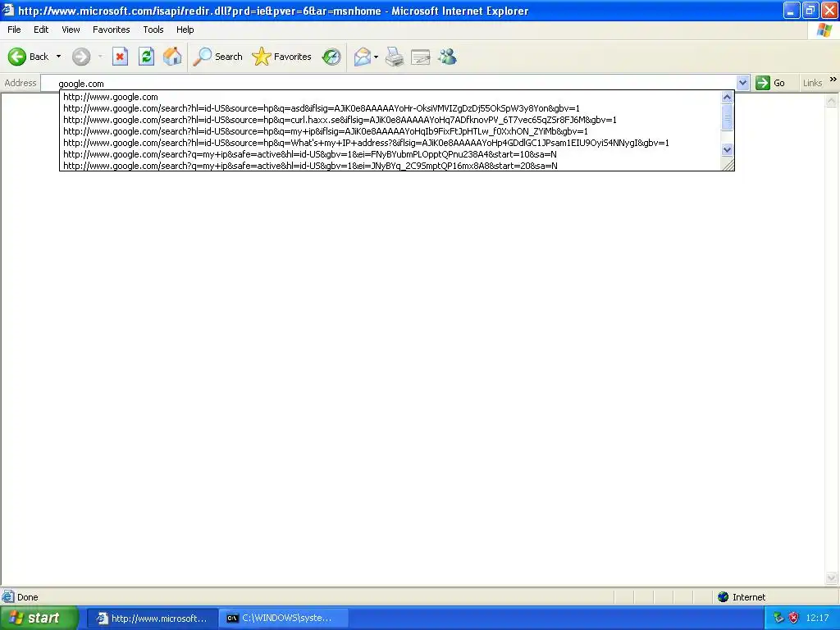Image resolution: width=840 pixels, height=630 pixels.
Task: Click the page scroll up arrow
Action: (x=832, y=100)
